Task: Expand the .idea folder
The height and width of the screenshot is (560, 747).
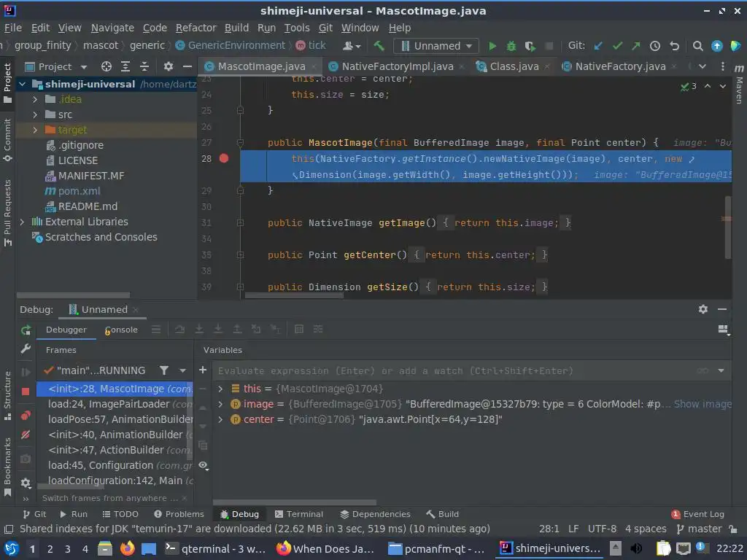Action: pos(35,99)
